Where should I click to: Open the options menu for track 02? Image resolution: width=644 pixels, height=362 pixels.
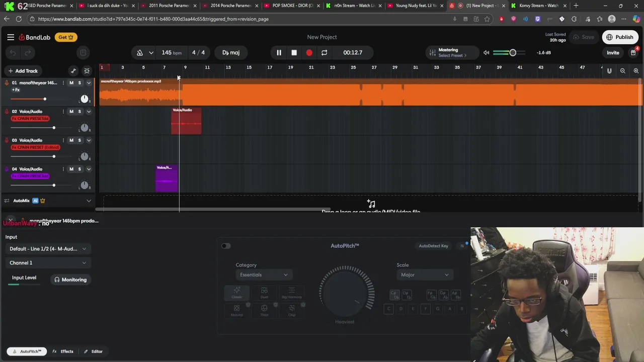click(63, 112)
